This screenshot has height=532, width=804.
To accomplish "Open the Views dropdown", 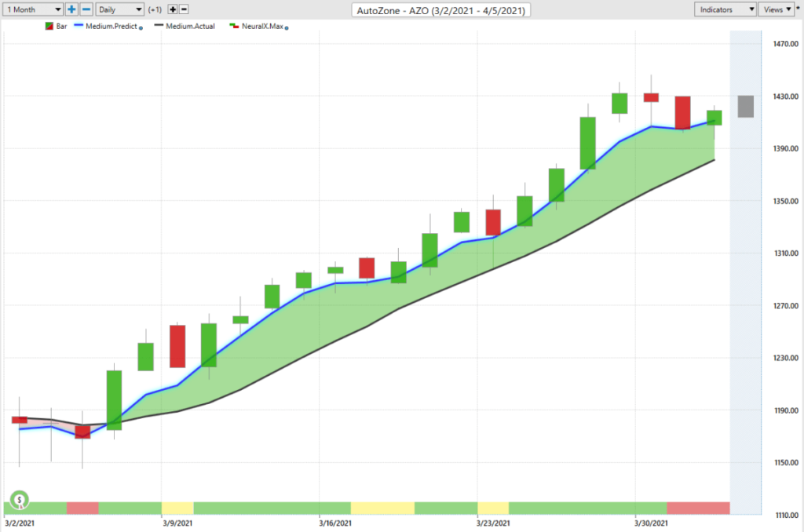I will (777, 9).
